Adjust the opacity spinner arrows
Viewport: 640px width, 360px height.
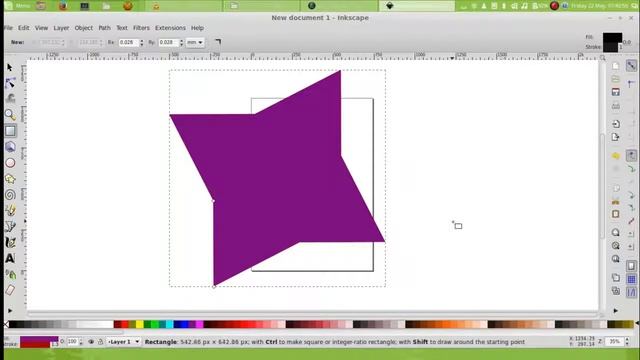coord(81,342)
